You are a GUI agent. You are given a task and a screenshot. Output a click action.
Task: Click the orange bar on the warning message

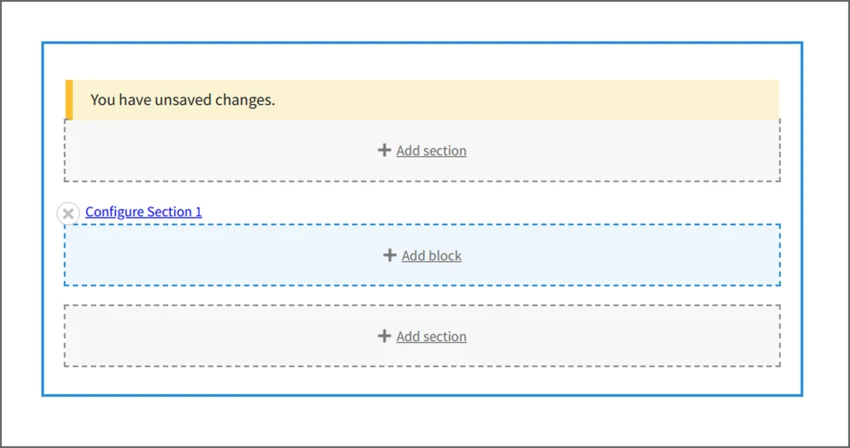pyautogui.click(x=69, y=100)
